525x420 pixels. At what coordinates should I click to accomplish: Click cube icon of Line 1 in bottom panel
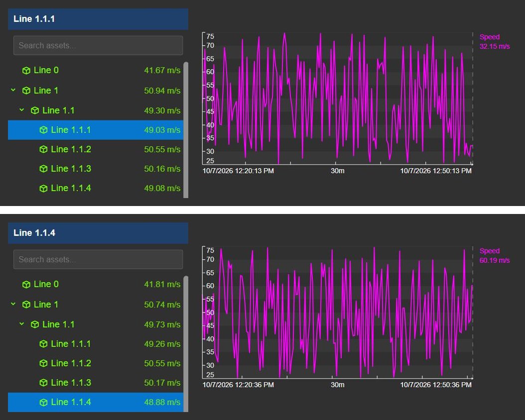pyautogui.click(x=26, y=305)
